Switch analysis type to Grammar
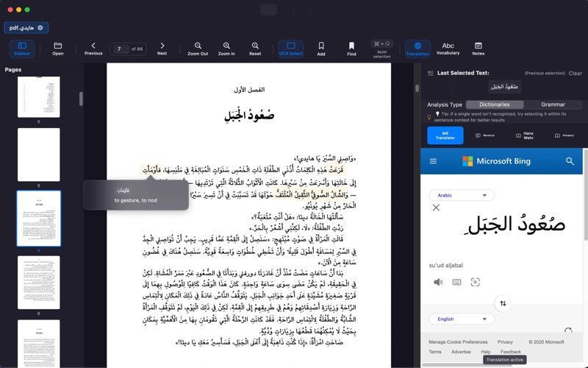The height and width of the screenshot is (368, 588). coord(553,105)
